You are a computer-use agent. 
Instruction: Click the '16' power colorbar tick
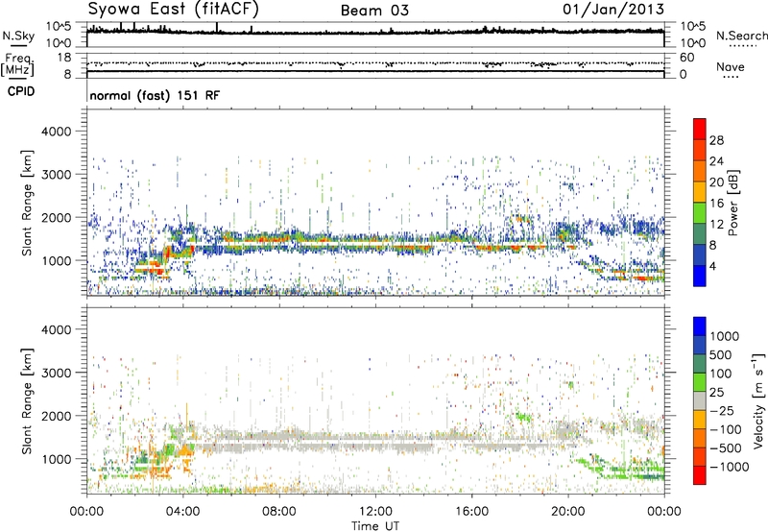[x=716, y=204]
